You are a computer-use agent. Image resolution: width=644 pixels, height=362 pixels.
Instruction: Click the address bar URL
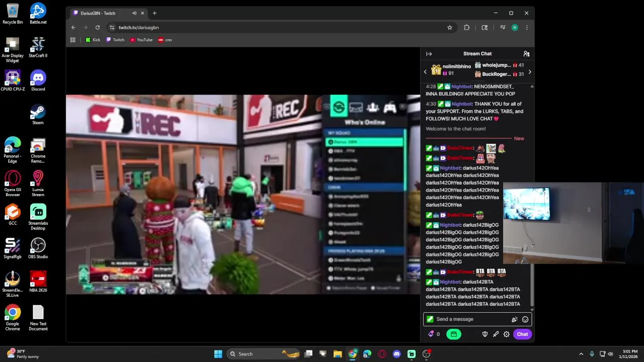click(139, 28)
